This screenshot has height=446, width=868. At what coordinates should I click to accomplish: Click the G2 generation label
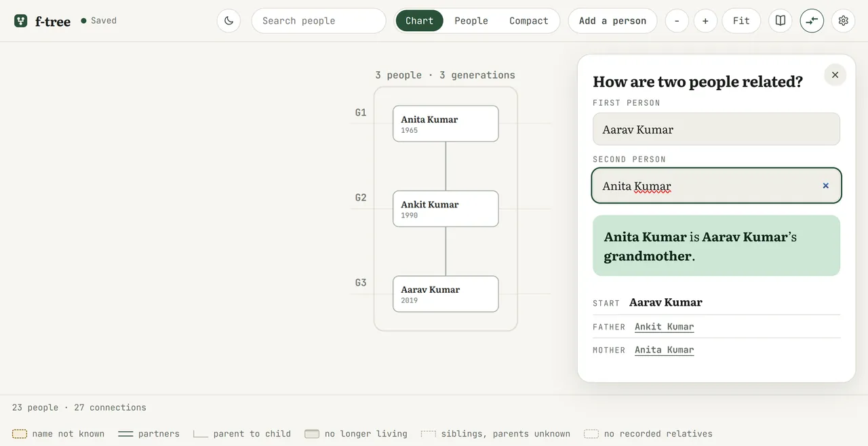tap(361, 198)
